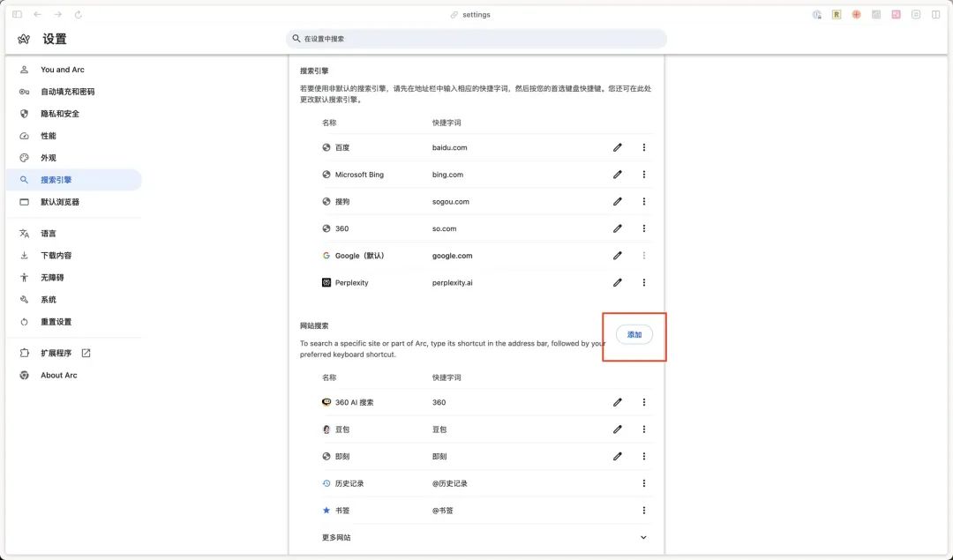Click the 百度 row name
Viewport: 953px width, 560px height.
coord(342,147)
